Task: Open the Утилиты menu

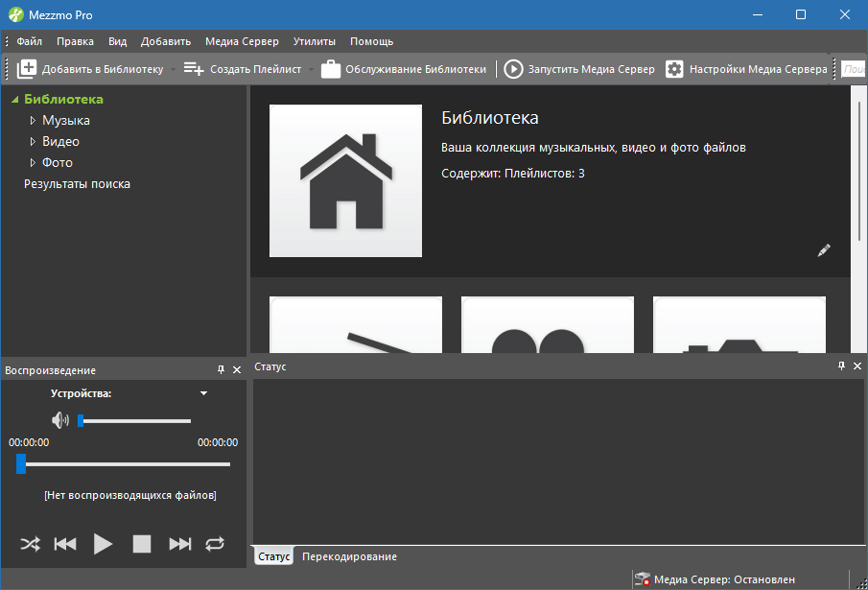Action: click(x=315, y=41)
